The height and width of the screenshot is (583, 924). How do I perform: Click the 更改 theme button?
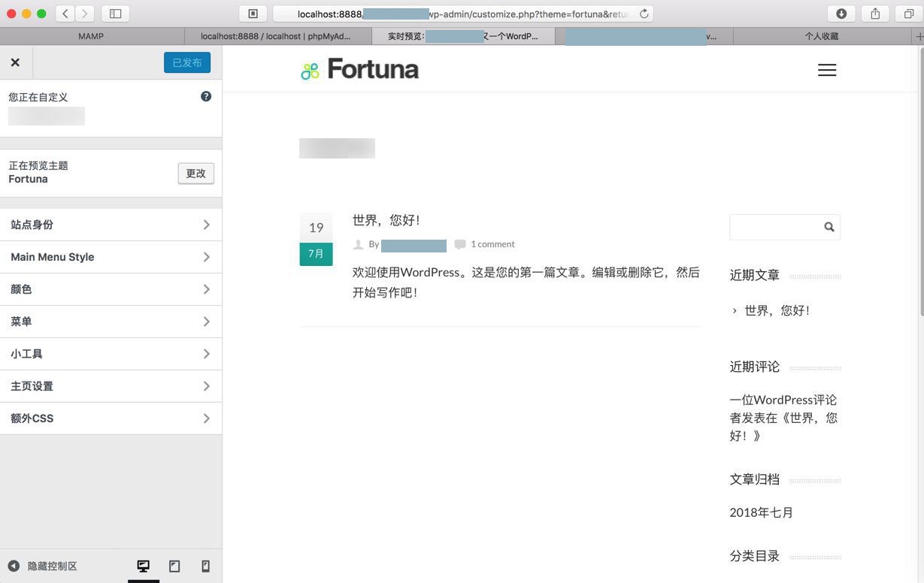pyautogui.click(x=195, y=174)
